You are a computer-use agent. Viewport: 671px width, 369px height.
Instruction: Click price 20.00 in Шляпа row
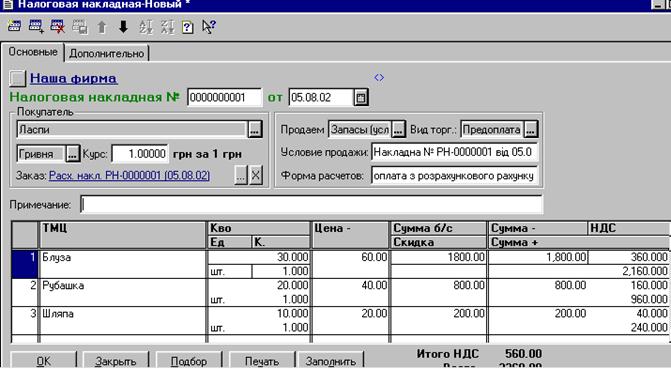point(350,314)
